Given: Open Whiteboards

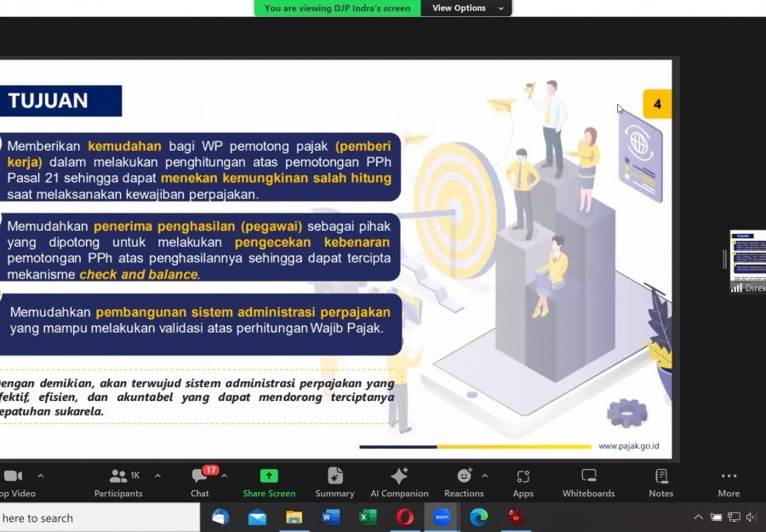Looking at the screenshot, I should point(588,482).
